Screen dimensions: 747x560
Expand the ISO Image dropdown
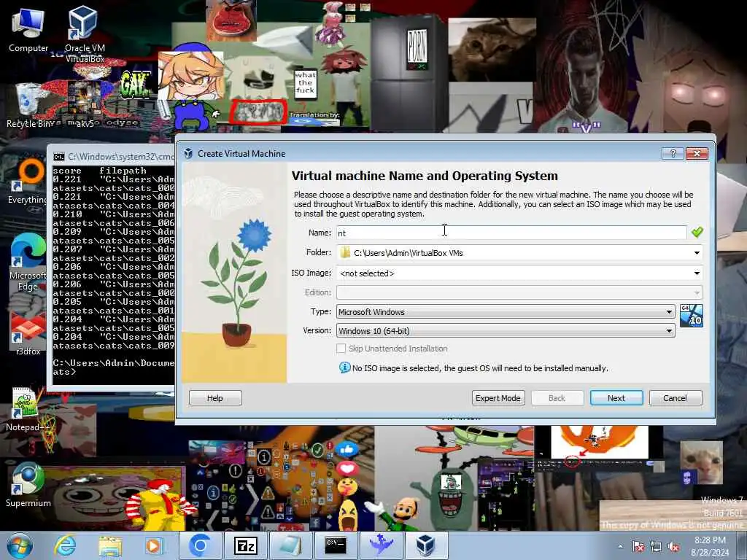(x=697, y=273)
